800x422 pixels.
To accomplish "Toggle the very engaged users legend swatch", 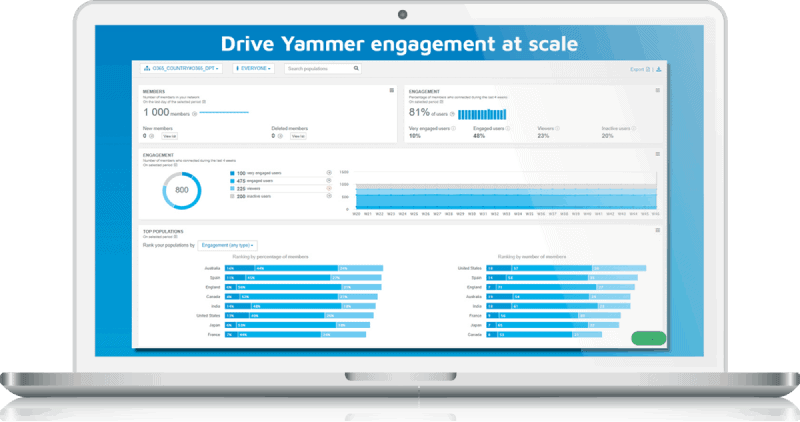I will [x=232, y=173].
